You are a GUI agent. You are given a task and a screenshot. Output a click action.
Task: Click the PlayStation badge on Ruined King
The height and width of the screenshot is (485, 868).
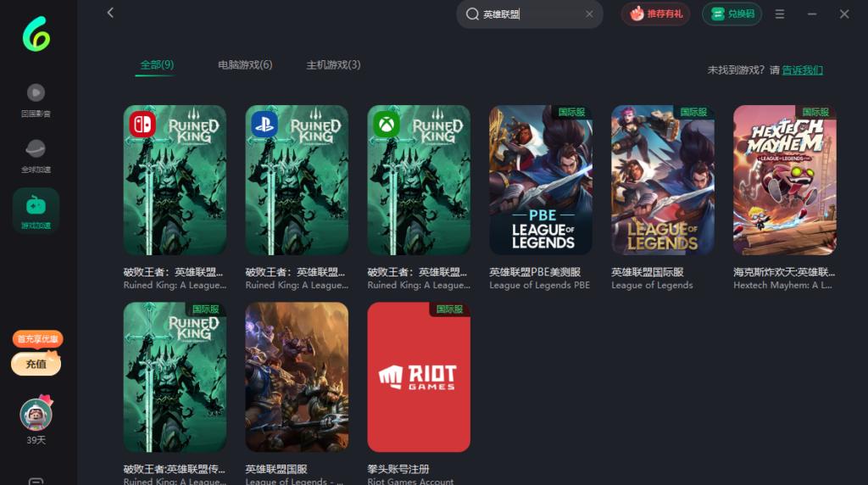[264, 124]
